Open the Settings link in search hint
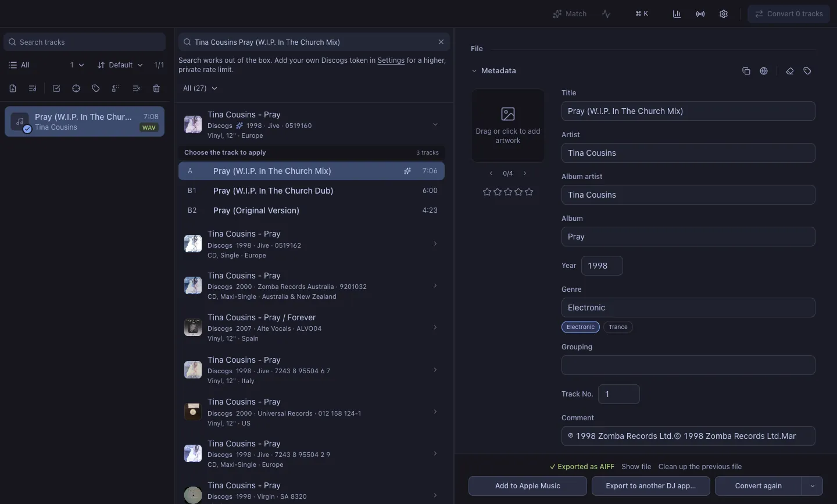This screenshot has width=837, height=504. click(391, 60)
